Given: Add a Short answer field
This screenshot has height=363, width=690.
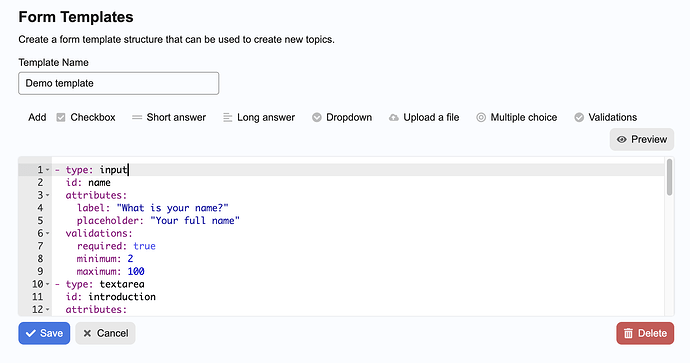Looking at the screenshot, I should pyautogui.click(x=169, y=117).
